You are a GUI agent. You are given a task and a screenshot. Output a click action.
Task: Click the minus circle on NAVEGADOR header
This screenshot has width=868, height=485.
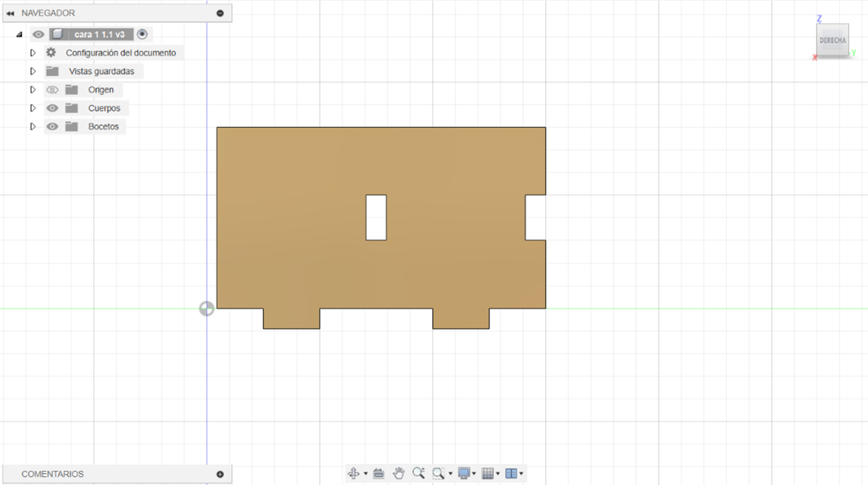coord(220,13)
